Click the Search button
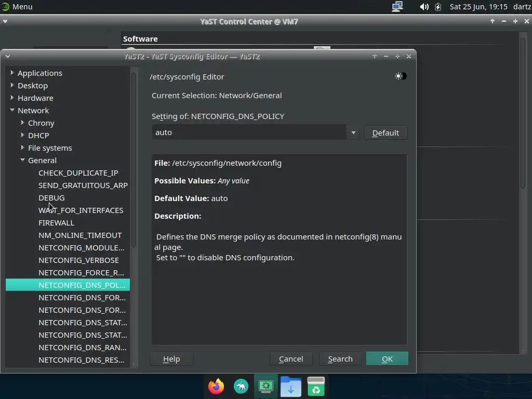 (x=340, y=359)
